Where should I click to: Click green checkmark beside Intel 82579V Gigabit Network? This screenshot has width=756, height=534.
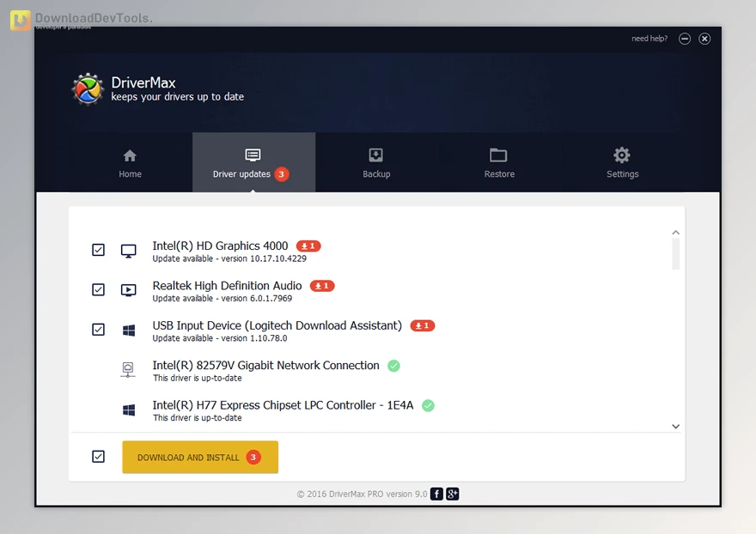tap(394, 366)
